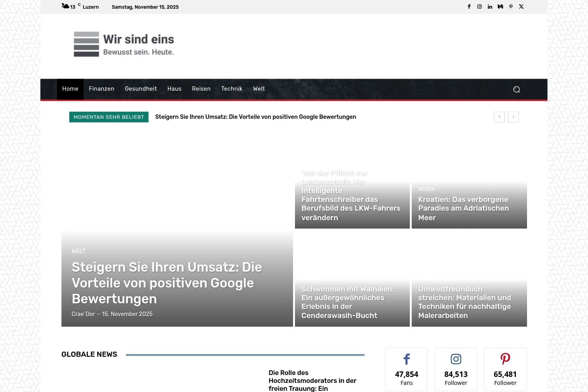Advance the trending slider with the next arrow
Image resolution: width=588 pixels, height=392 pixels.
coord(513,117)
